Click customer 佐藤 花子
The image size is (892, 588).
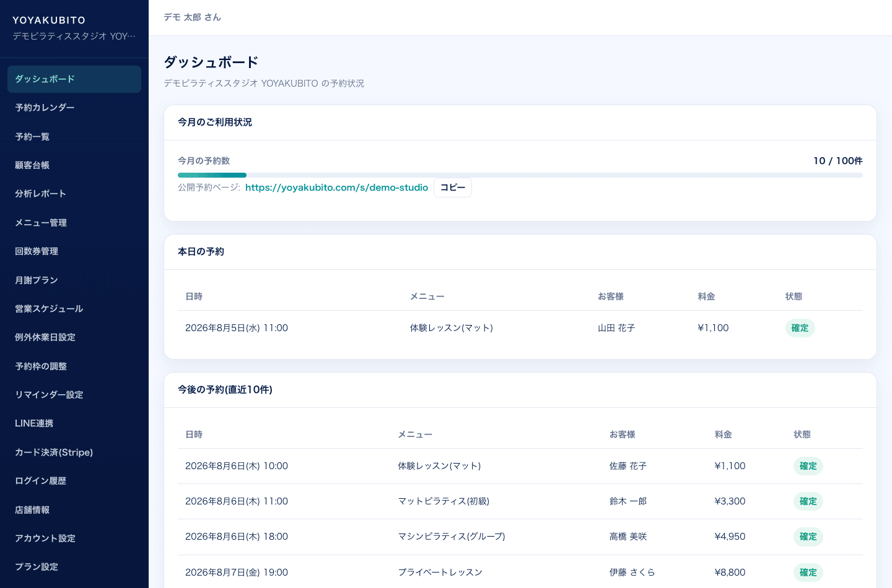coord(628,466)
